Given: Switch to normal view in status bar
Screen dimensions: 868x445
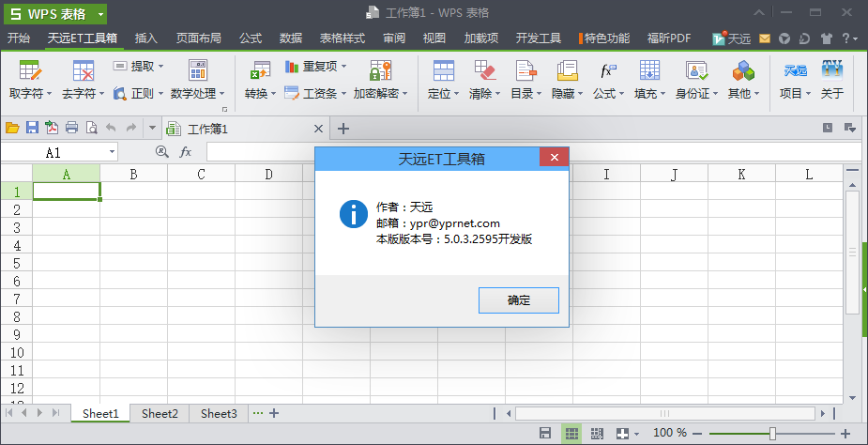Looking at the screenshot, I should [x=571, y=433].
